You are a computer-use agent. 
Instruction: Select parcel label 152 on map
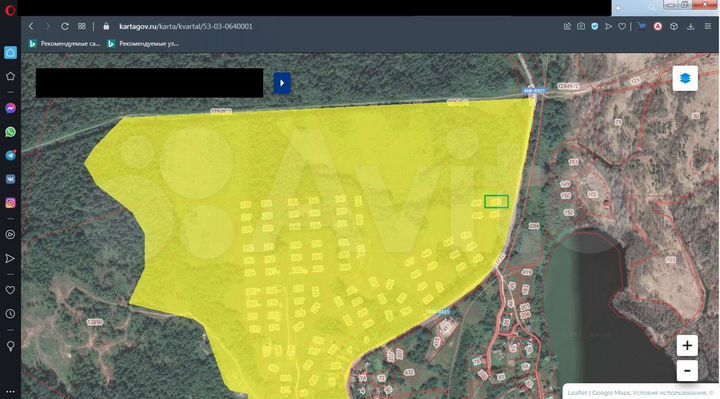[568, 213]
